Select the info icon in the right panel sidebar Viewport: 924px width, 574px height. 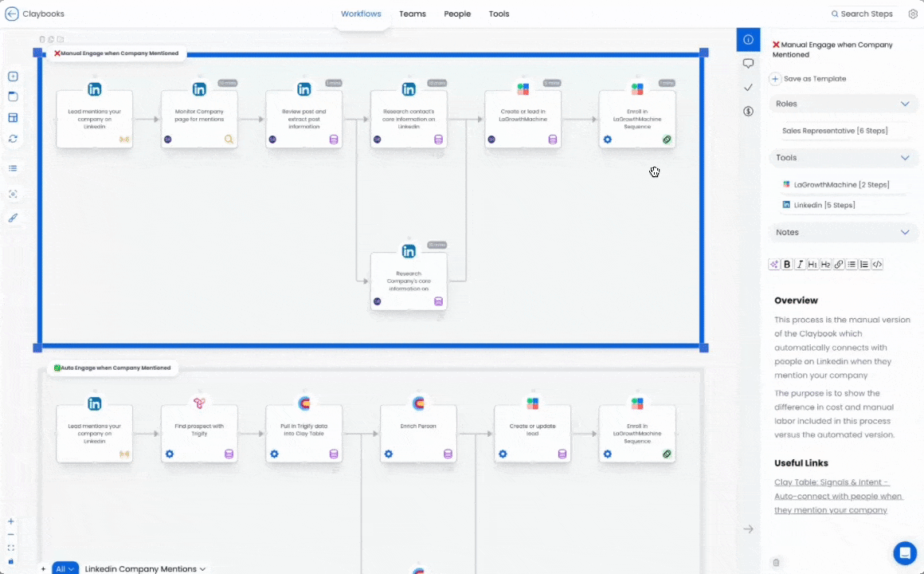tap(748, 39)
